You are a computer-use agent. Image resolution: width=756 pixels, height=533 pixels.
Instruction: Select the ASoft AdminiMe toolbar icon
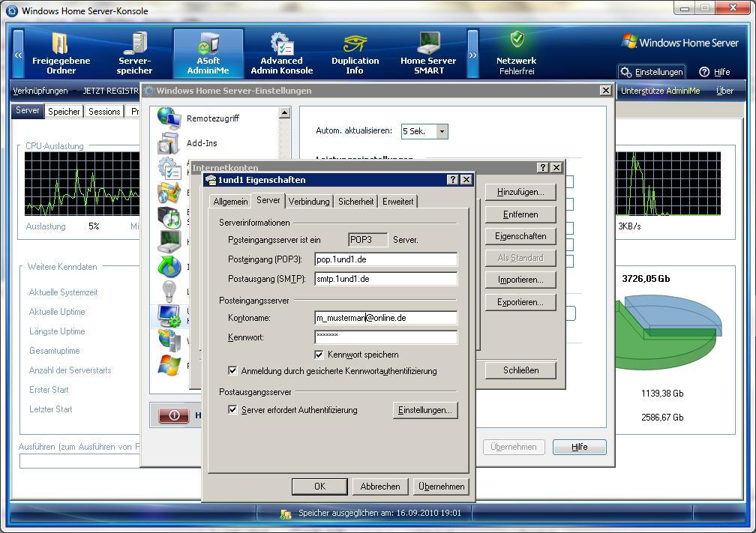pyautogui.click(x=208, y=53)
